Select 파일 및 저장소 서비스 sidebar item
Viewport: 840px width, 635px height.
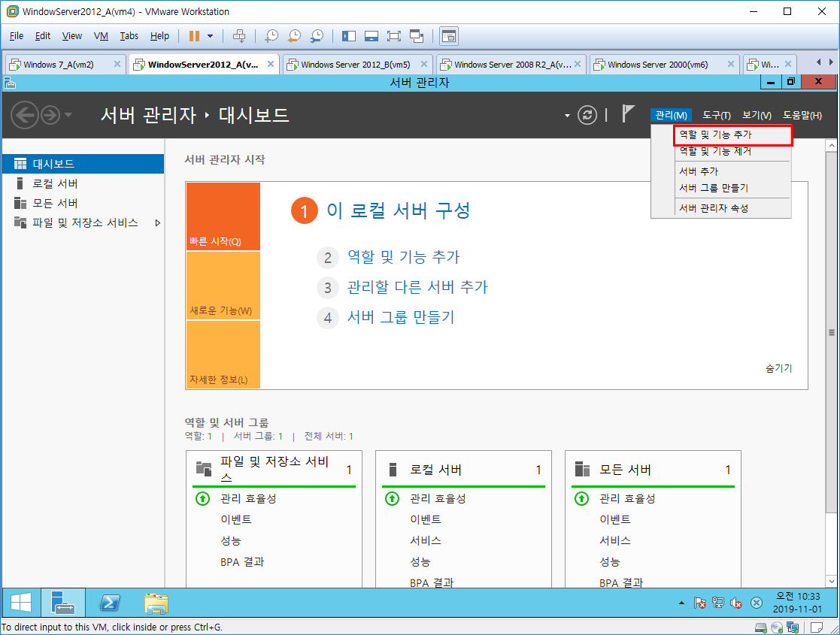pyautogui.click(x=83, y=222)
